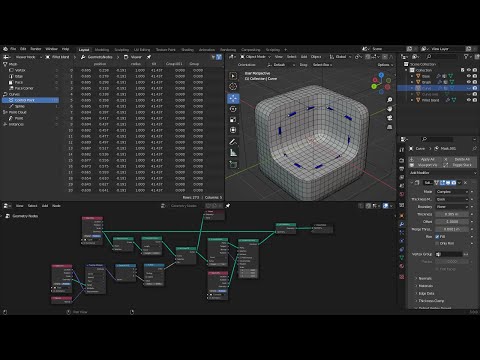Click the Toggle Stack button
Screen dimensions: 480x360
pyautogui.click(x=459, y=165)
